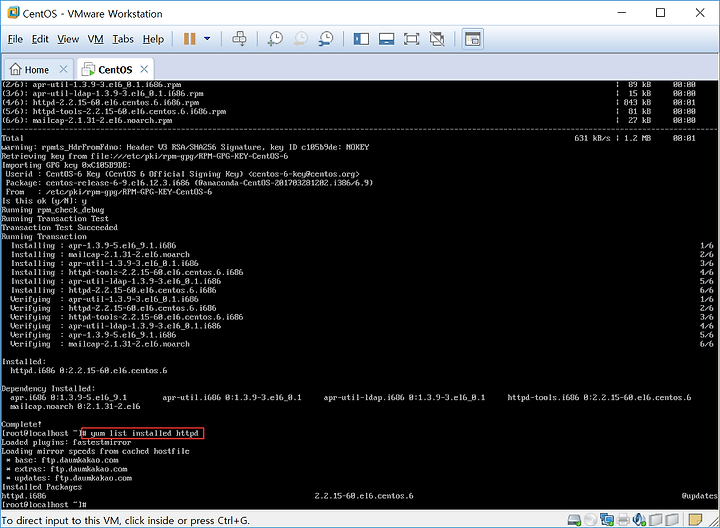Click 'Importing GPG key 0xC105B9DE:' line
Screen dimensions: 720x528
[x=66, y=165]
